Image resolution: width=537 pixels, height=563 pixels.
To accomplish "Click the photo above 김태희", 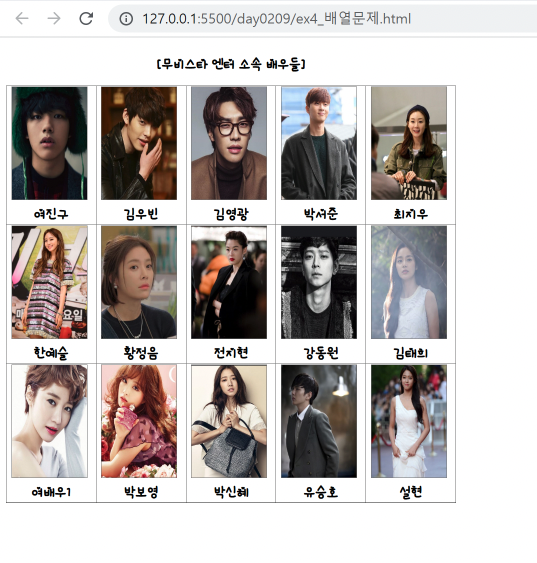I will [x=409, y=282].
